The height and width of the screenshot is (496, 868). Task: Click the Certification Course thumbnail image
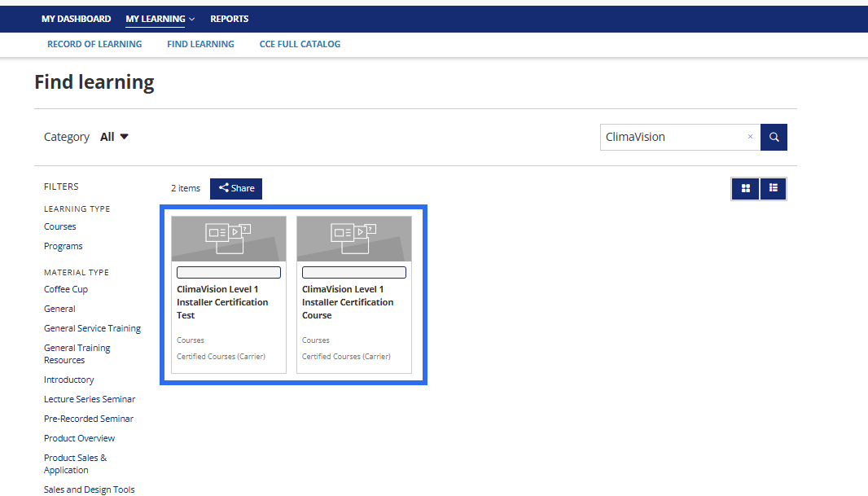[354, 239]
